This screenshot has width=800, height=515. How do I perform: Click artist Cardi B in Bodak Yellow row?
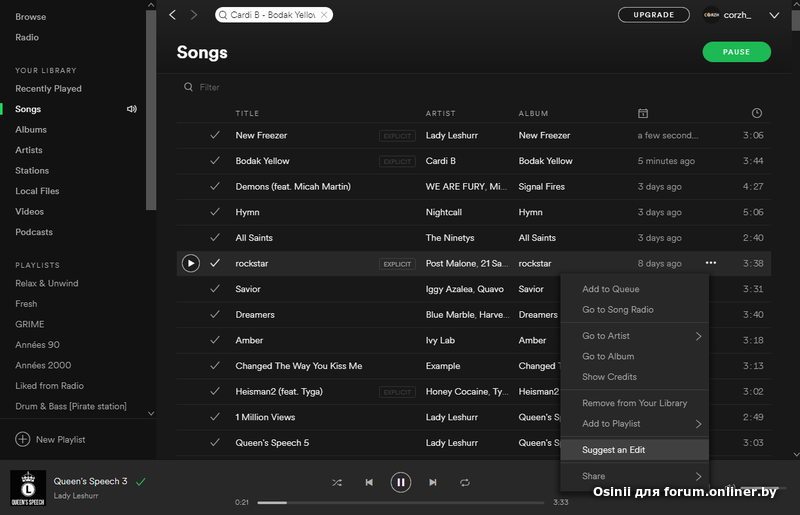pyautogui.click(x=441, y=161)
